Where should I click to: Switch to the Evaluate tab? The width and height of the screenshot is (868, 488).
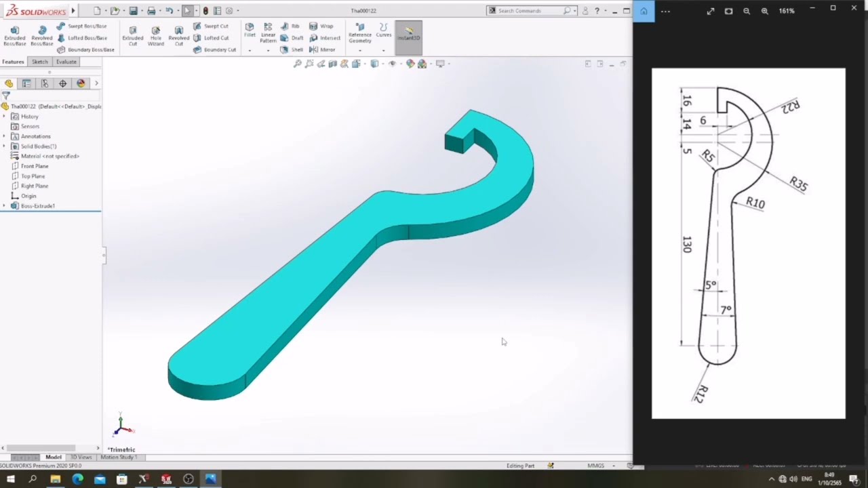tap(66, 62)
